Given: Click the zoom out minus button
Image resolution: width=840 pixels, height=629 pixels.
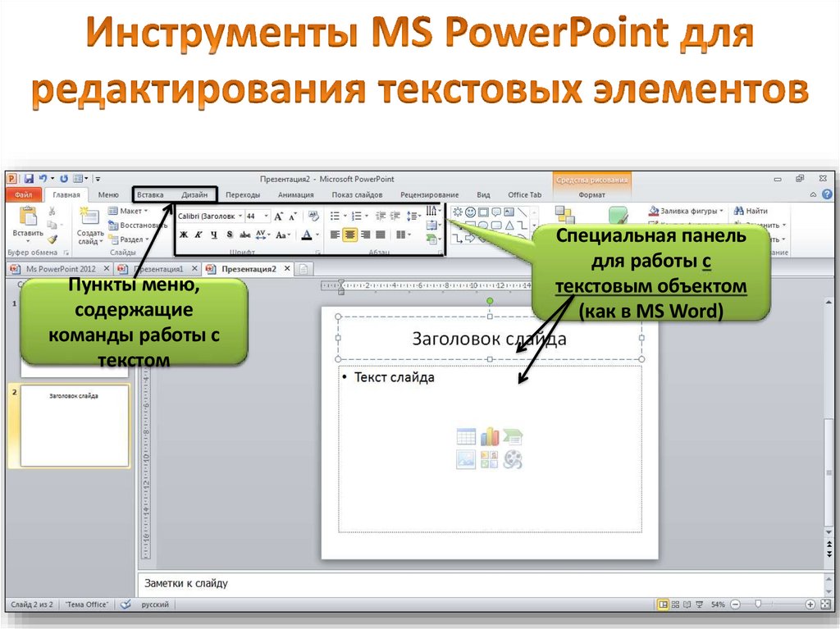Looking at the screenshot, I should (x=736, y=604).
